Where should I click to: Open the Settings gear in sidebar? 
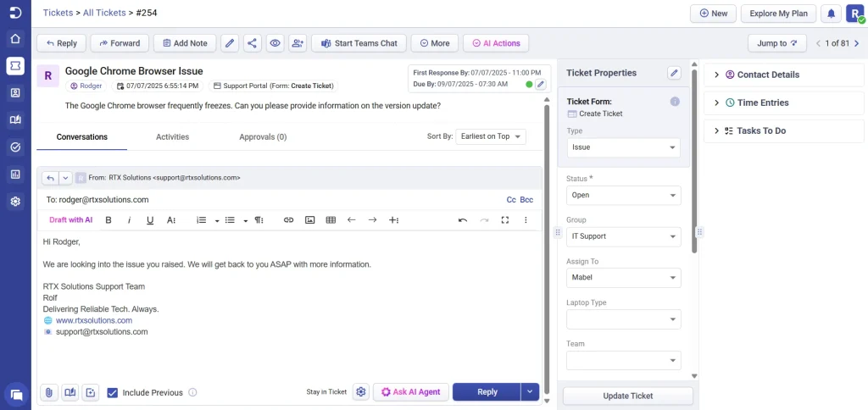click(15, 202)
